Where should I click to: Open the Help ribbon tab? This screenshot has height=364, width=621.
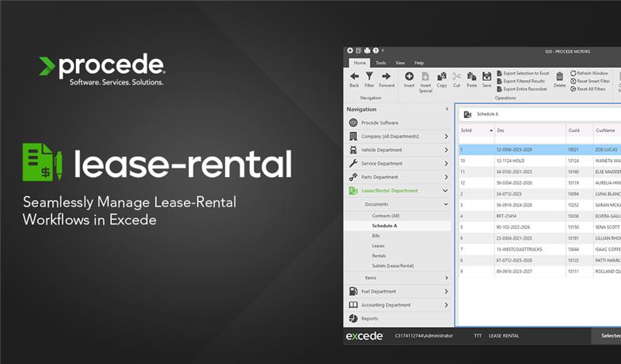click(x=419, y=63)
